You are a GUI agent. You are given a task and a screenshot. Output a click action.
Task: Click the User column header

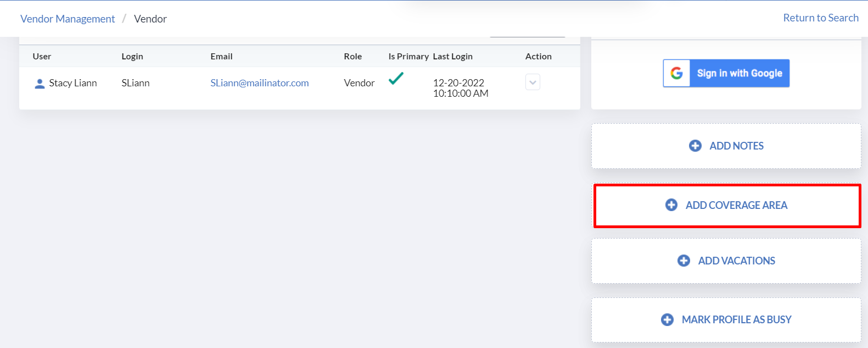point(42,56)
